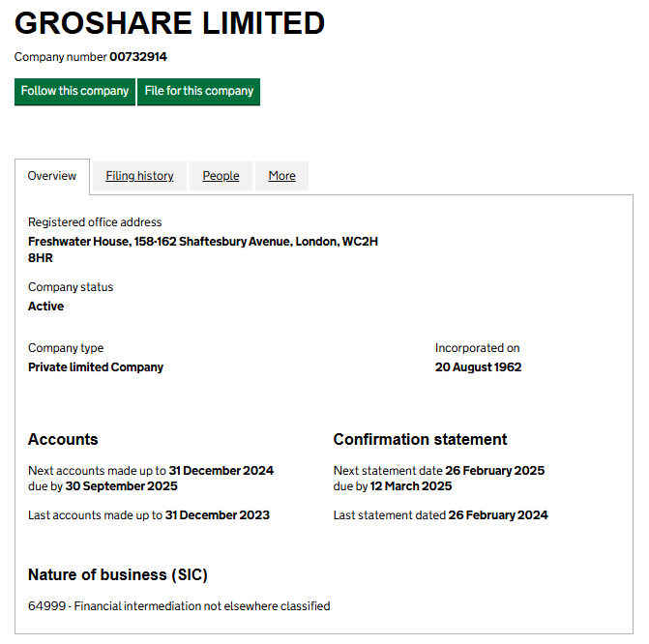Click the Freshwater House registered office address
649x644 pixels.
click(202, 249)
